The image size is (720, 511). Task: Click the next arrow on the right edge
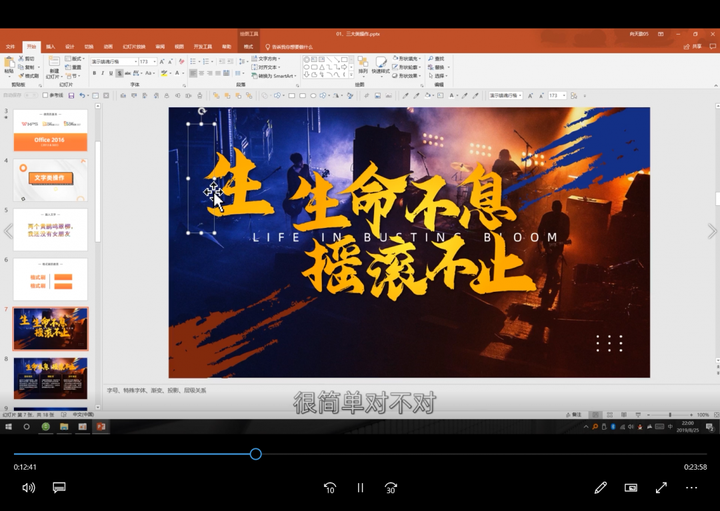coord(712,231)
